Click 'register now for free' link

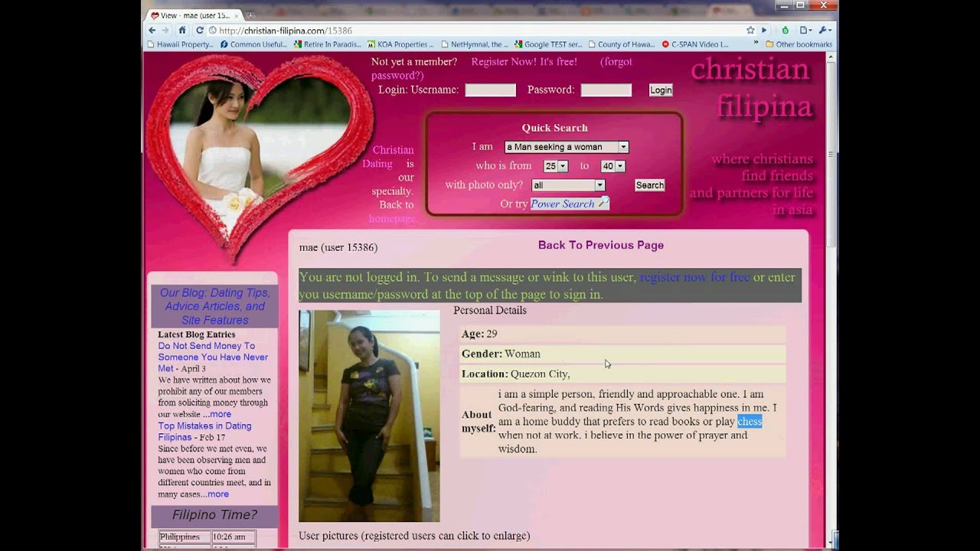coord(694,277)
